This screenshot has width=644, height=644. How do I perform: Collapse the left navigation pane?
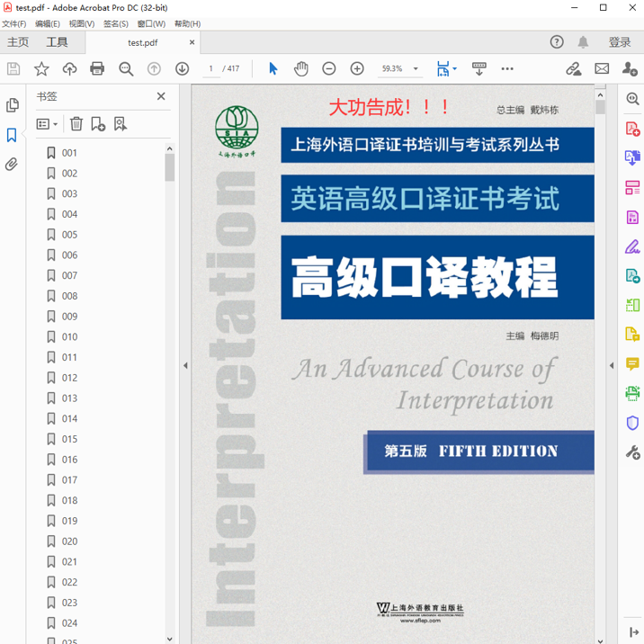pos(185,365)
